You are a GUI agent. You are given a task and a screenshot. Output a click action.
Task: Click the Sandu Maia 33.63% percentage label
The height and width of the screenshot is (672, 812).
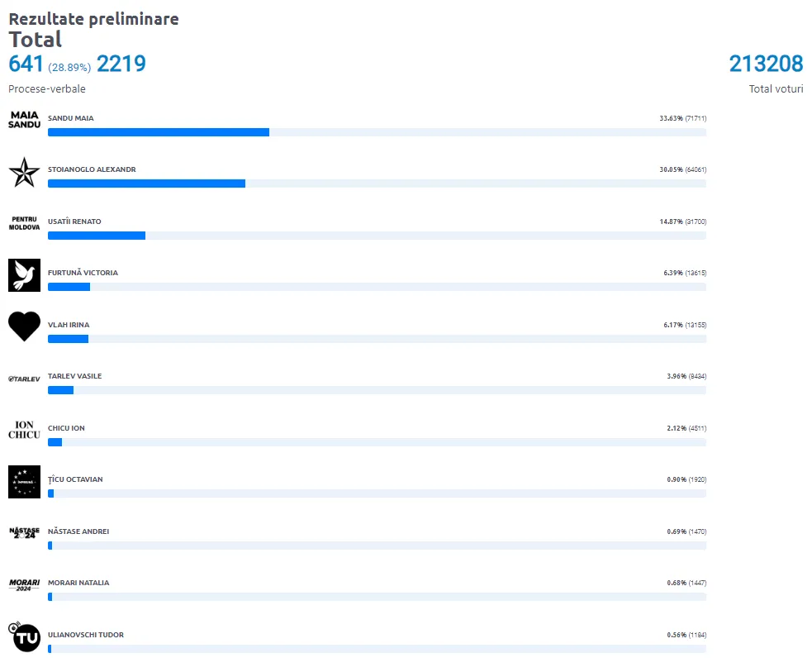click(x=671, y=118)
